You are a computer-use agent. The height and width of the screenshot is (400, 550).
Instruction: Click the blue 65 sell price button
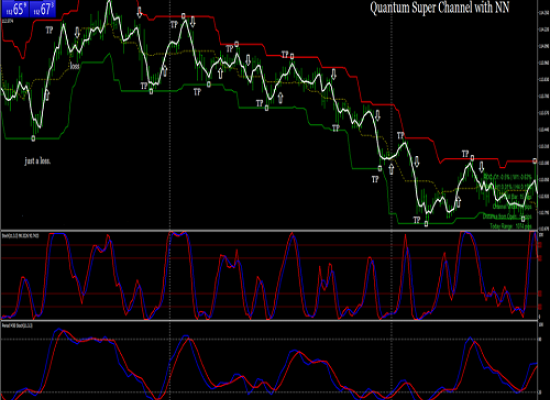[15, 9]
